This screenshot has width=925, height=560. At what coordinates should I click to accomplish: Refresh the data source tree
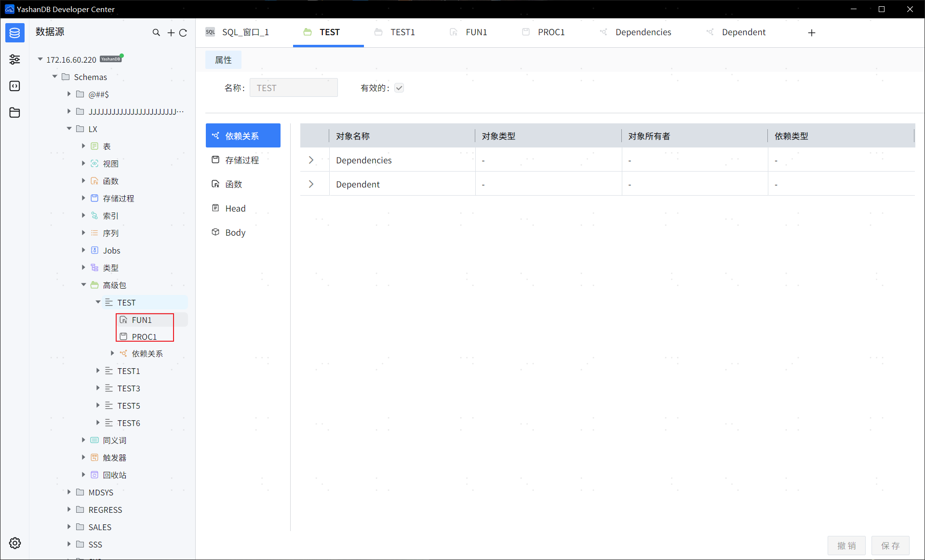(183, 33)
